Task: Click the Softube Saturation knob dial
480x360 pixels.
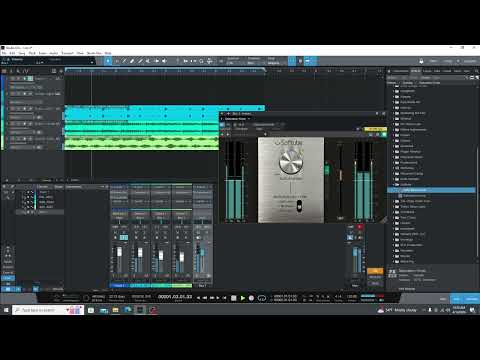Action: (x=291, y=162)
